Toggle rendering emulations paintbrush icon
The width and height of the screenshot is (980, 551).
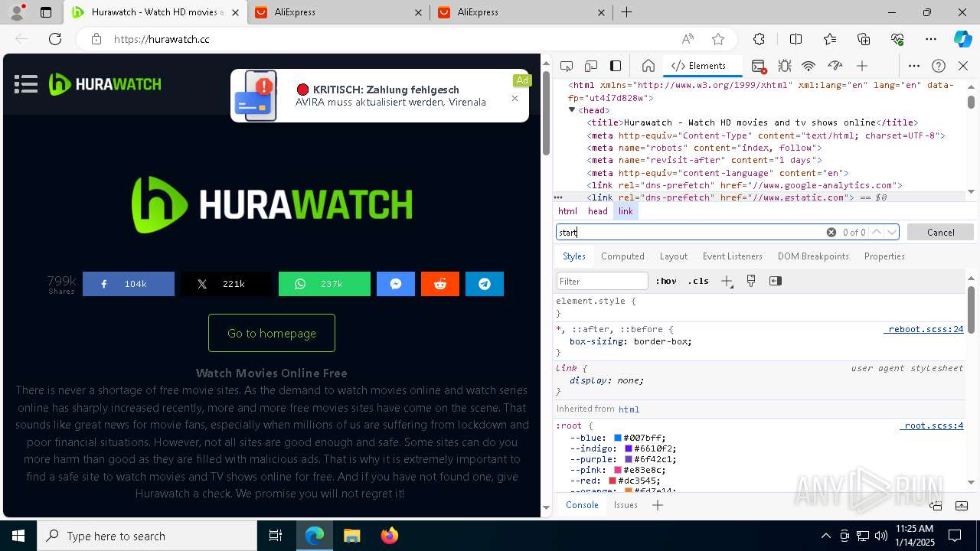(751, 281)
